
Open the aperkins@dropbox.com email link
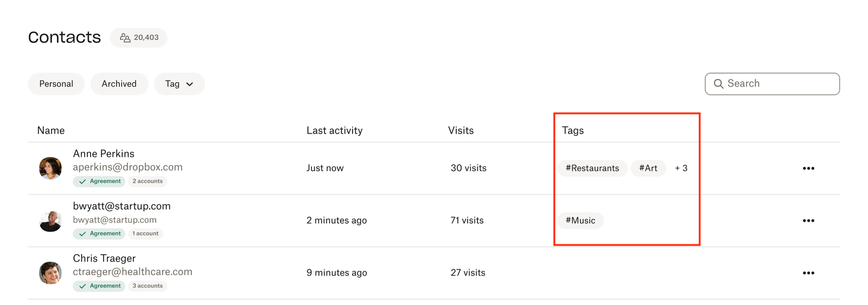click(127, 167)
